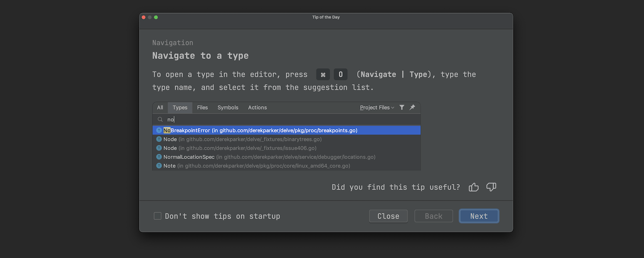
Task: Click the thumbs down icon
Action: pyautogui.click(x=491, y=187)
